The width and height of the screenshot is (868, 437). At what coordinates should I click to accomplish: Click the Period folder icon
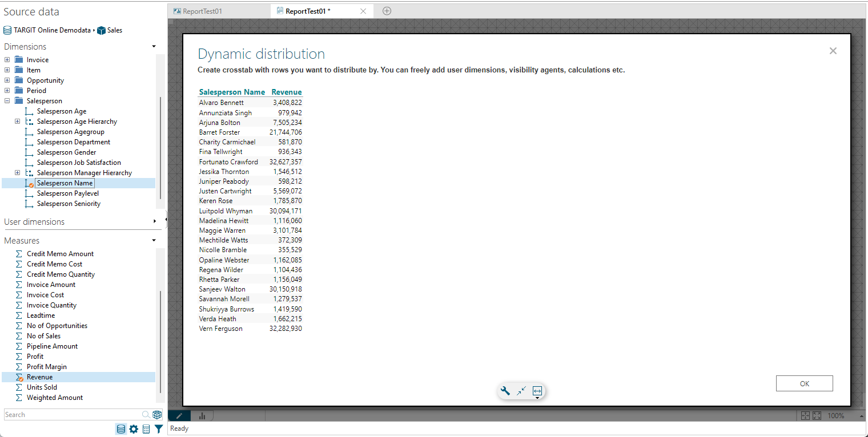19,91
